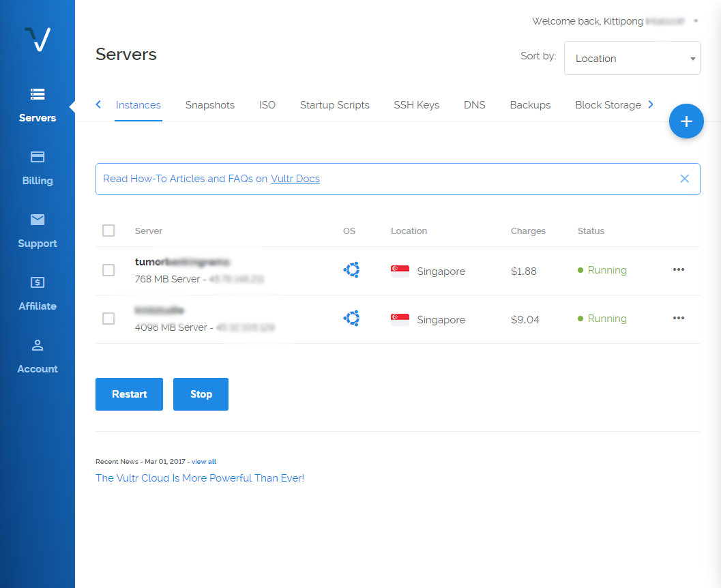Click the Stop button
The height and width of the screenshot is (588, 721).
pos(201,394)
